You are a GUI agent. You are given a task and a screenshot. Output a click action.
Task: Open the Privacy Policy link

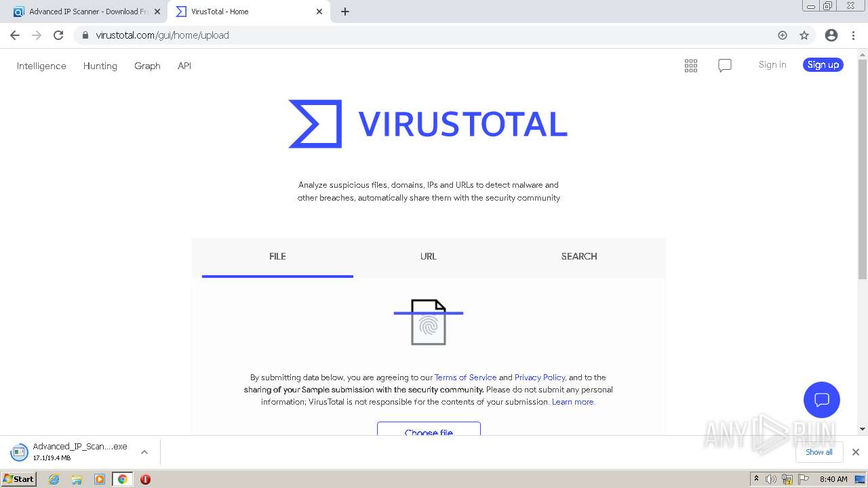(540, 378)
